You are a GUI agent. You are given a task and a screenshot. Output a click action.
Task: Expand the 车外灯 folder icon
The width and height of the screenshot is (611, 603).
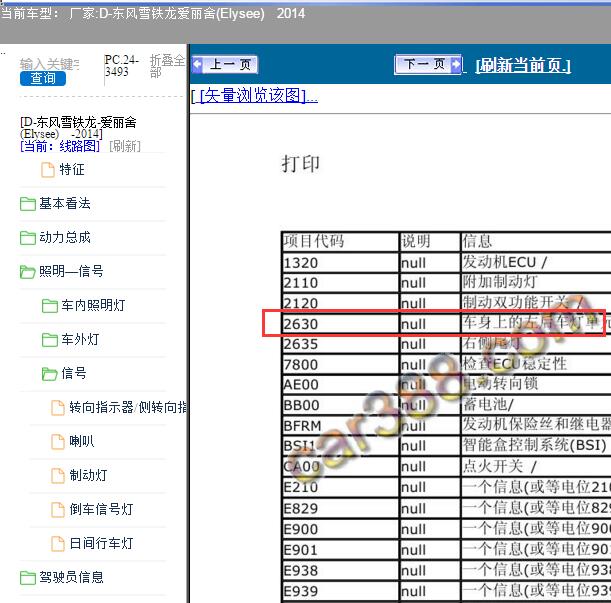pos(50,340)
